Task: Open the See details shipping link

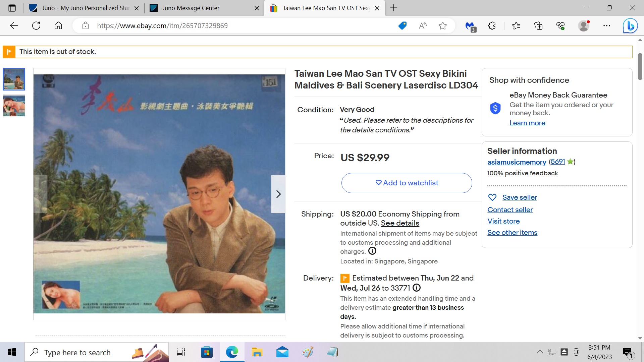Action: click(x=400, y=223)
